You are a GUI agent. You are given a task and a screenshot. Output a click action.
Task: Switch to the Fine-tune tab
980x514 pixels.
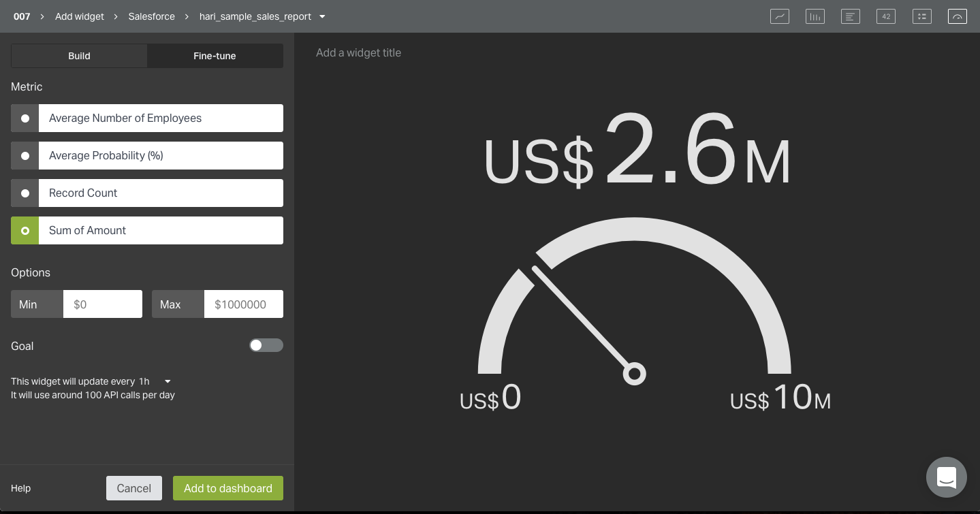(215, 56)
